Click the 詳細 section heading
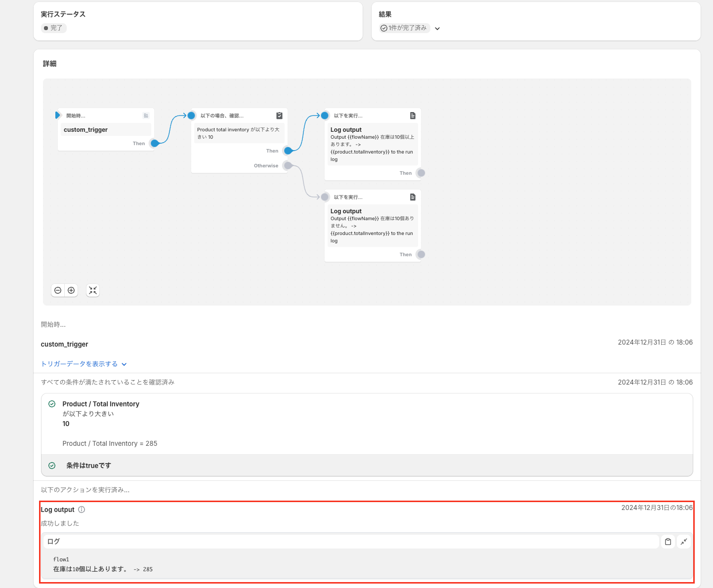The height and width of the screenshot is (588, 713). click(49, 64)
